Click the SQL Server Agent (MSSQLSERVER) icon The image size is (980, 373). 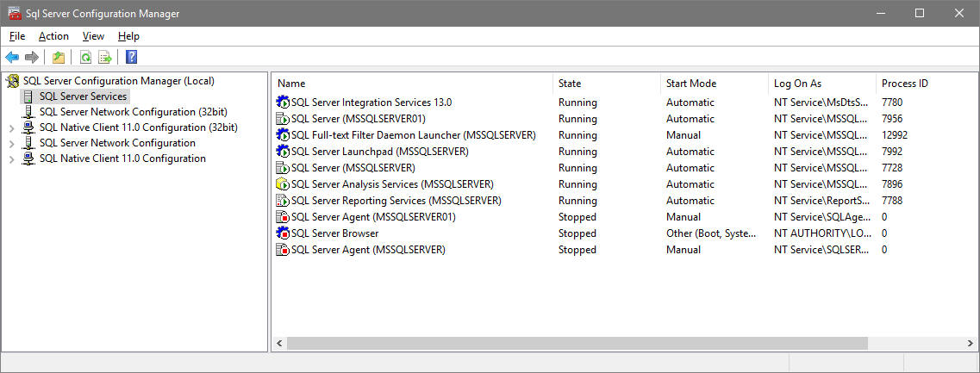coord(283,249)
